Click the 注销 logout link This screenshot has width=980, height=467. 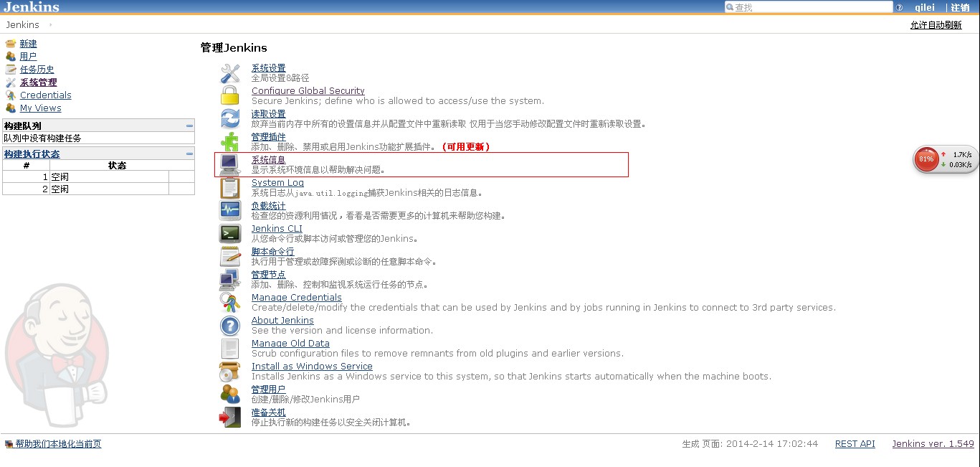point(960,7)
